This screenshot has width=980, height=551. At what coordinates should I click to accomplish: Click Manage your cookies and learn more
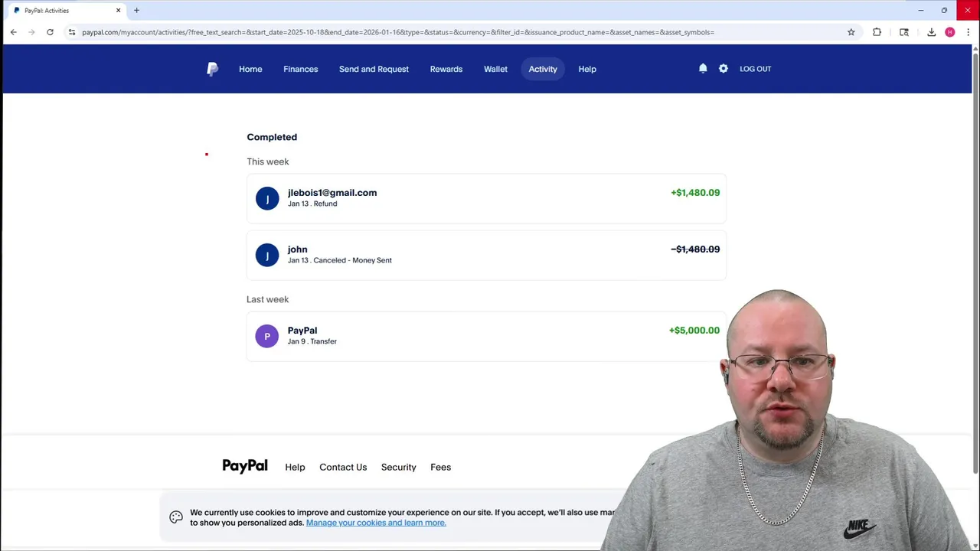point(376,523)
